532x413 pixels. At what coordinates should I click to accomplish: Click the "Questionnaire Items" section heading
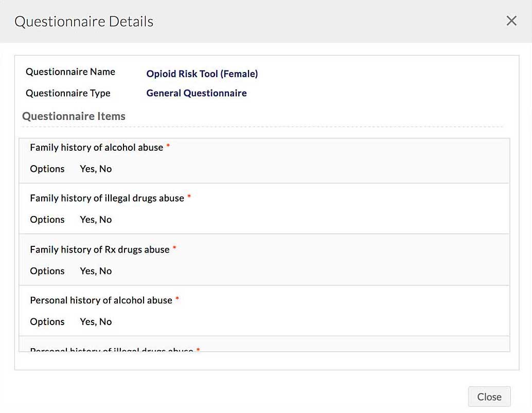pos(74,116)
